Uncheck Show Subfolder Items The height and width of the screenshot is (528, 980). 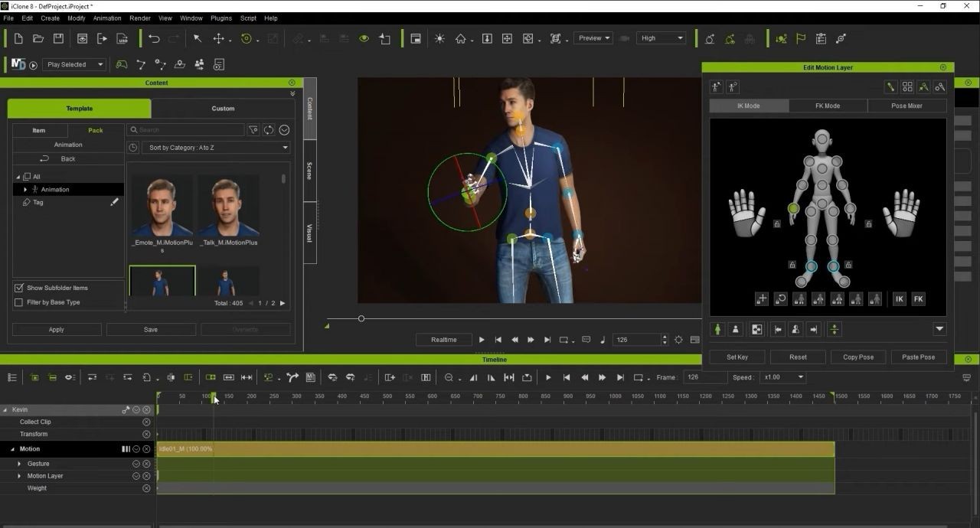19,288
